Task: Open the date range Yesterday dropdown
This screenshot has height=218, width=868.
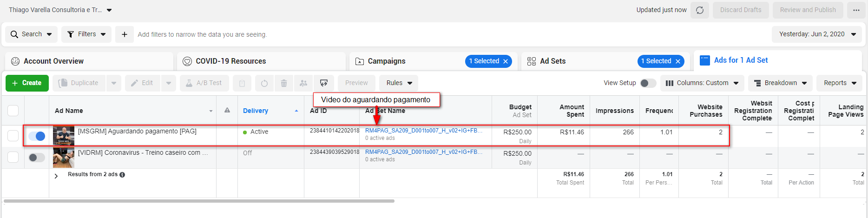Action: (x=817, y=34)
